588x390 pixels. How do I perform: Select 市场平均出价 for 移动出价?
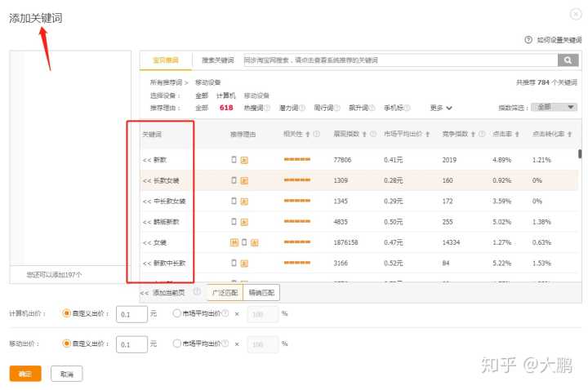point(177,343)
